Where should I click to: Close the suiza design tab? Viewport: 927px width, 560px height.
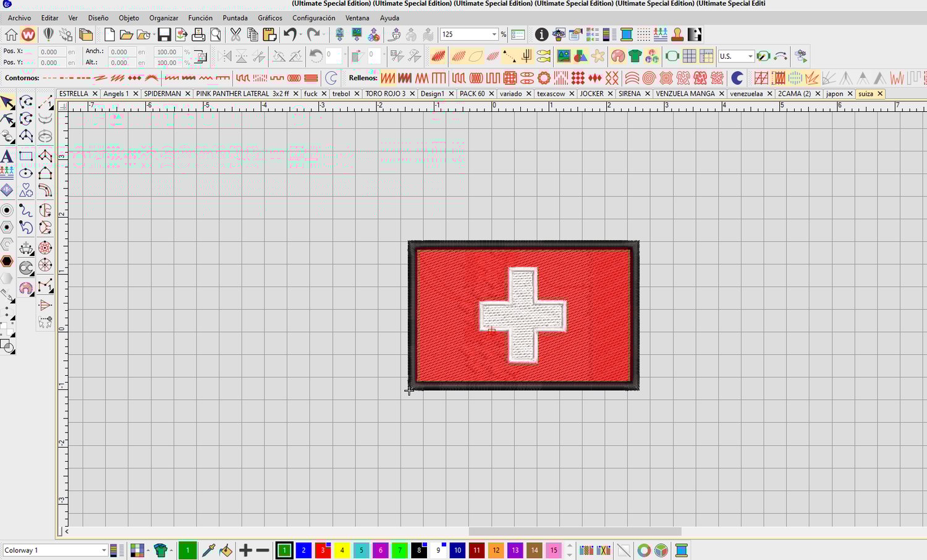click(x=880, y=94)
